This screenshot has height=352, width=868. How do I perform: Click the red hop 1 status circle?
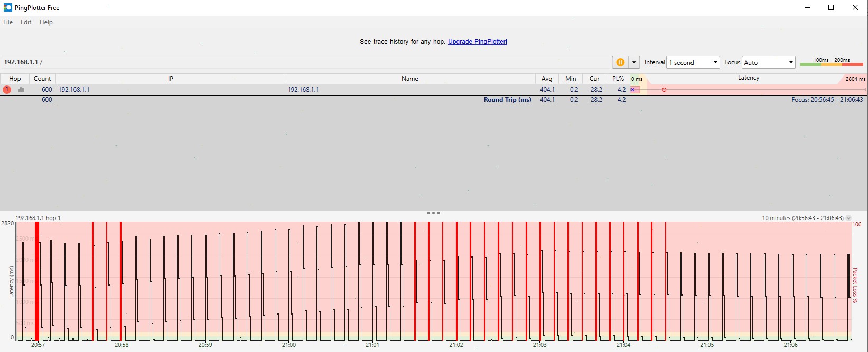click(7, 90)
